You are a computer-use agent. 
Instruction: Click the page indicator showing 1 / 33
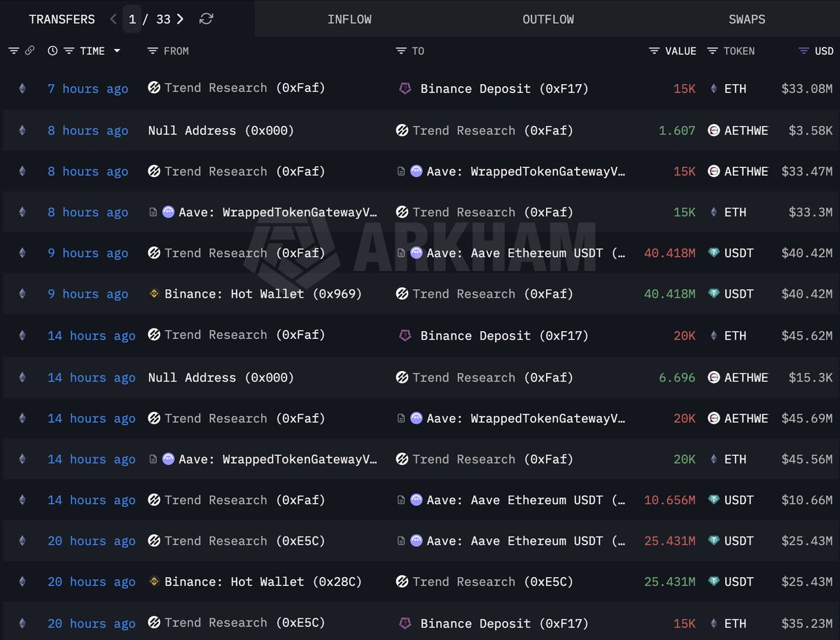pyautogui.click(x=147, y=19)
